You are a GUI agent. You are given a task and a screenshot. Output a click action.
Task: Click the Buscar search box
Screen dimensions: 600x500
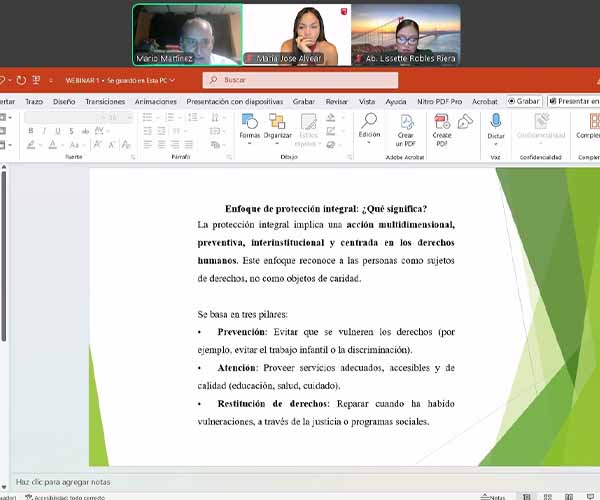[x=300, y=80]
